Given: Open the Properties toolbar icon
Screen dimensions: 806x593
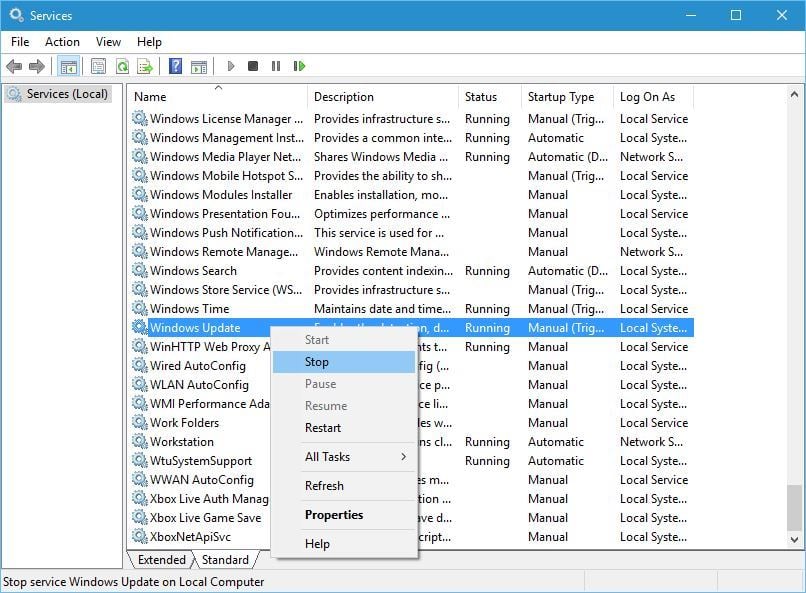Looking at the screenshot, I should coord(98,66).
